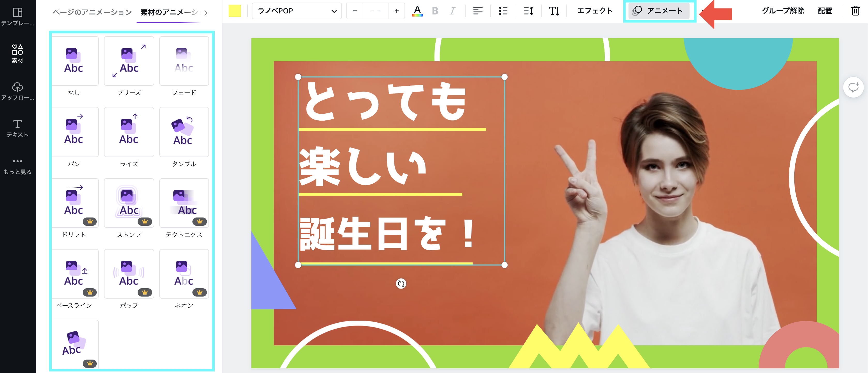Click グループ解除 (Ungroup) button

click(x=783, y=11)
